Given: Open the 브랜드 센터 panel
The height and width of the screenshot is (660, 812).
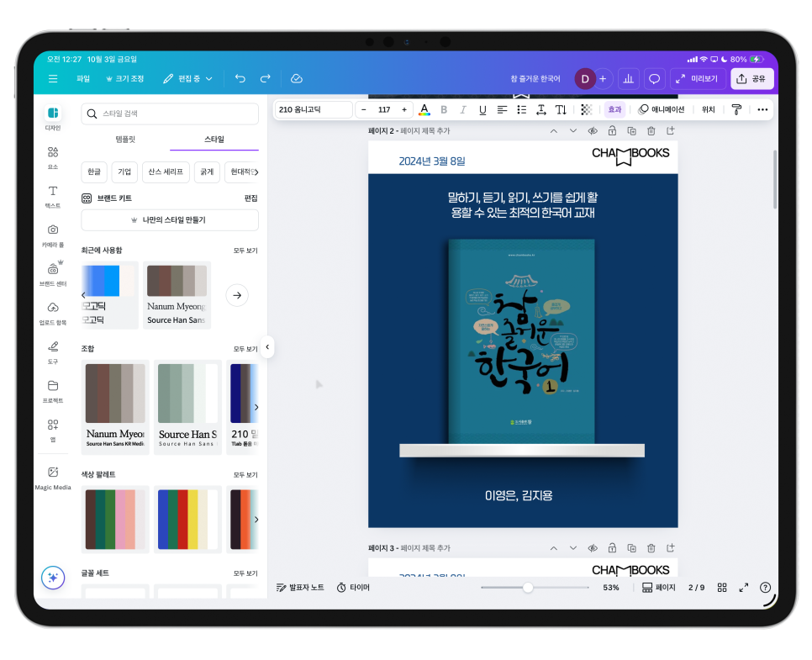Looking at the screenshot, I should [53, 274].
